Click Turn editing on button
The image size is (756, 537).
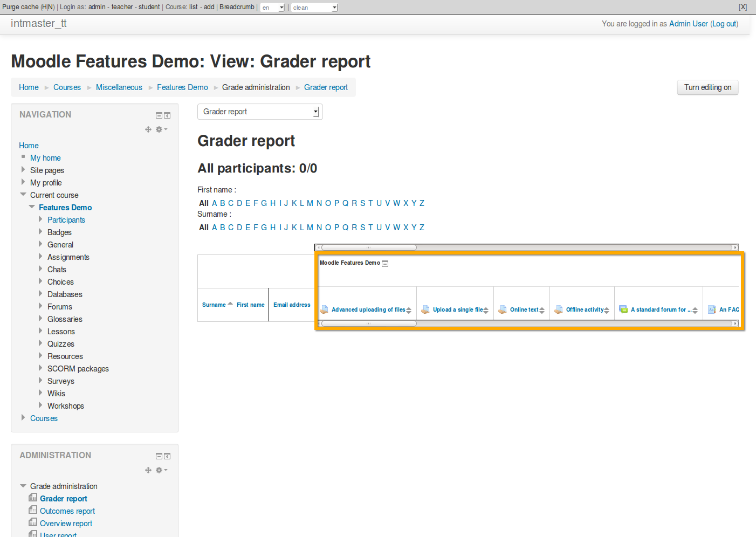coord(707,87)
